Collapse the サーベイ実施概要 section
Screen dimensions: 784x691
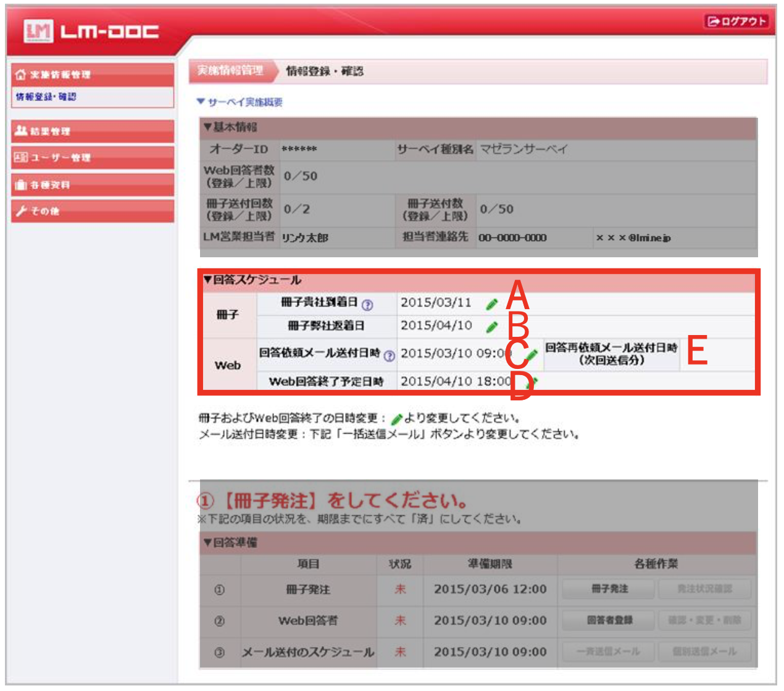click(x=240, y=102)
